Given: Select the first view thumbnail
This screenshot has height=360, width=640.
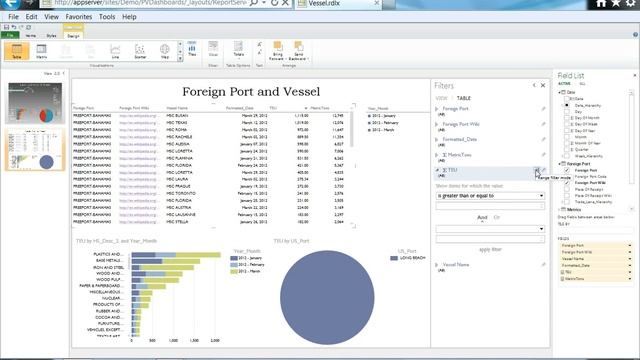Looking at the screenshot, I should [x=35, y=103].
